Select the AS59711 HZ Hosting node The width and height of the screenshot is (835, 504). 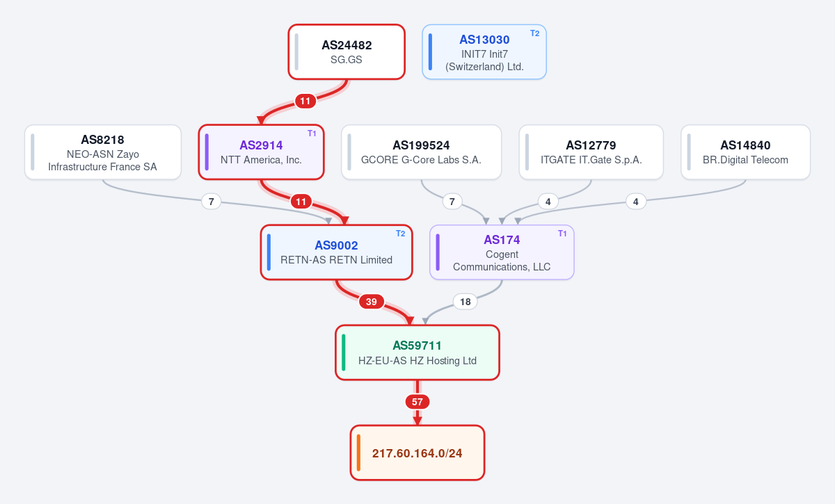point(417,352)
